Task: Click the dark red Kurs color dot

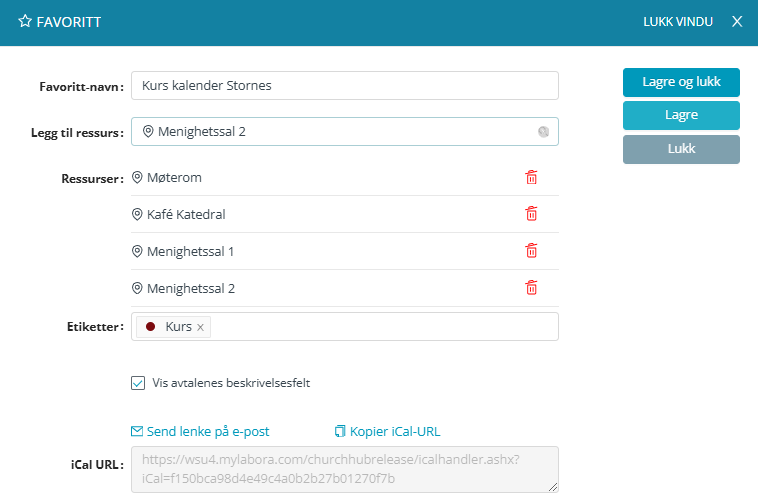Action: pyautogui.click(x=151, y=327)
